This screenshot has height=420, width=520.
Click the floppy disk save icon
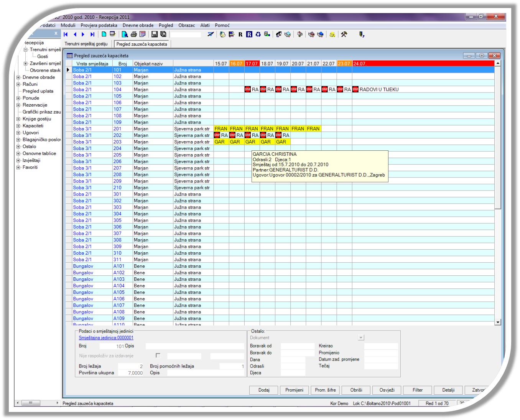155,35
